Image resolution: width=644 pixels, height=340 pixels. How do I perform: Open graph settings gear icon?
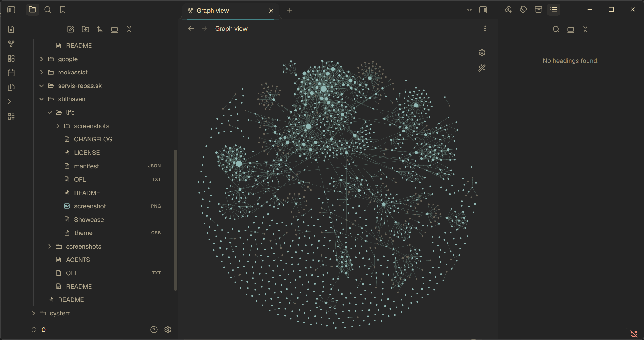pyautogui.click(x=482, y=53)
